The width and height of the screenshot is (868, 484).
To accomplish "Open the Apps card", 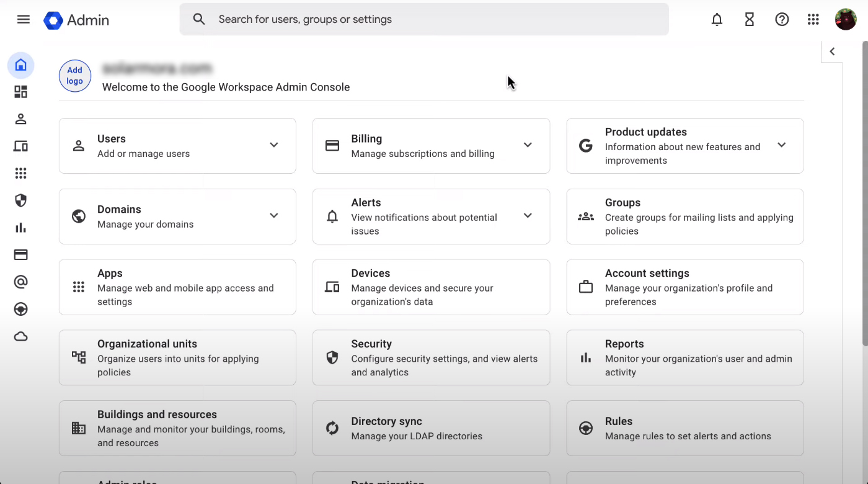I will tap(177, 287).
